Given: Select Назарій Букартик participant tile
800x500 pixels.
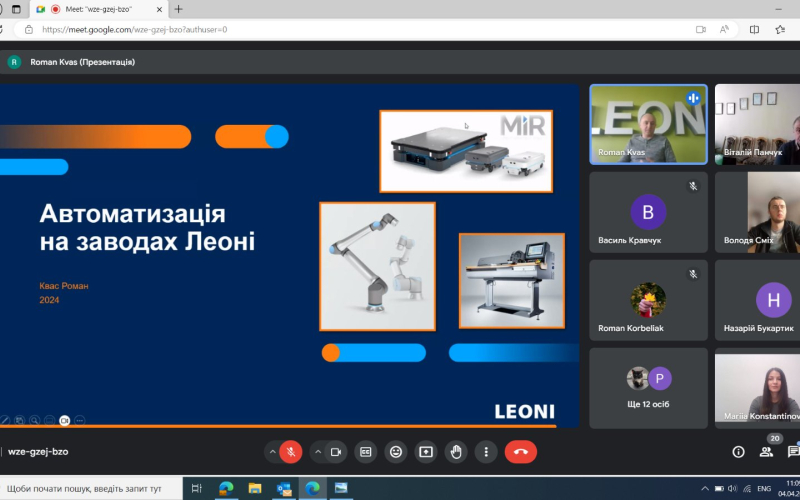Looking at the screenshot, I should (x=757, y=300).
